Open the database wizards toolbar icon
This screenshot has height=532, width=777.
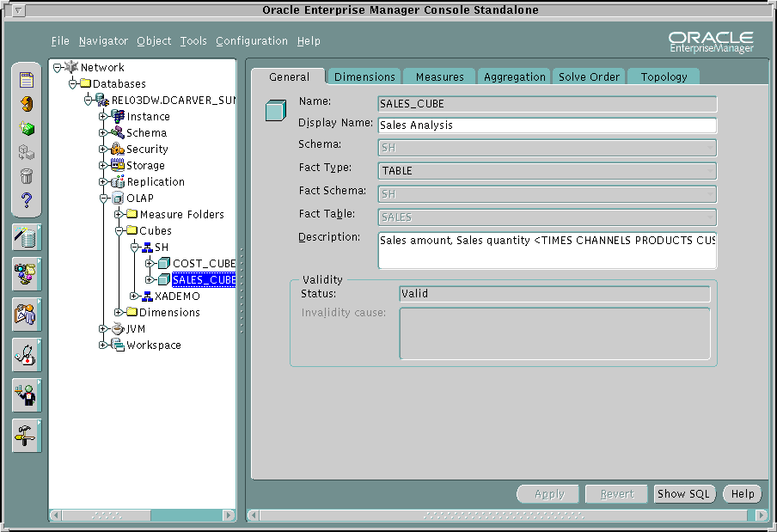coord(27,237)
